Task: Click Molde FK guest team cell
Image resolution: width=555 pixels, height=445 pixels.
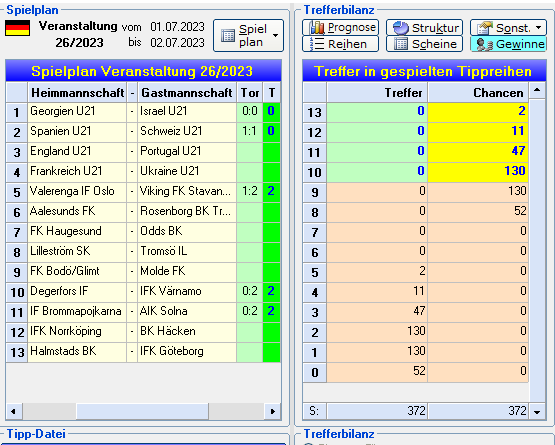Action: [x=187, y=273]
